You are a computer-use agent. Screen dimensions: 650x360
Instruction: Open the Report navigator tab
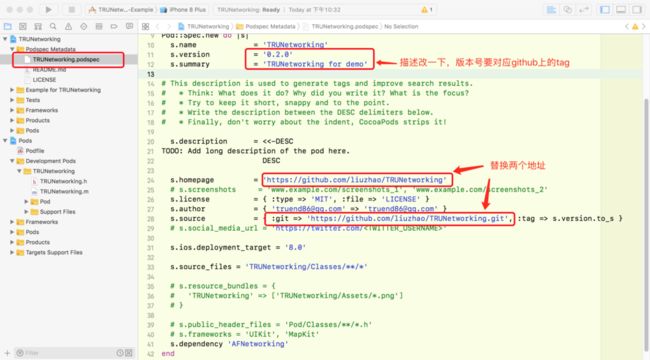tap(129, 27)
